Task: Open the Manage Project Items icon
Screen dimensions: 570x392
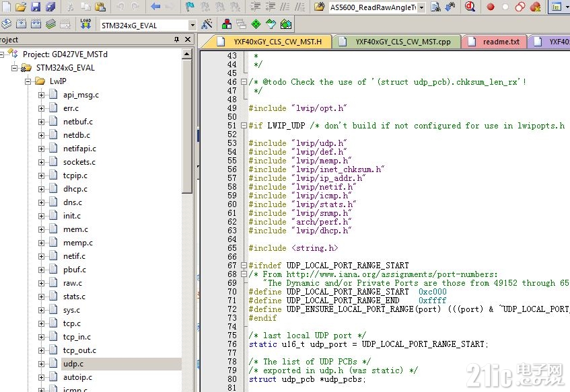Action: 227,24
